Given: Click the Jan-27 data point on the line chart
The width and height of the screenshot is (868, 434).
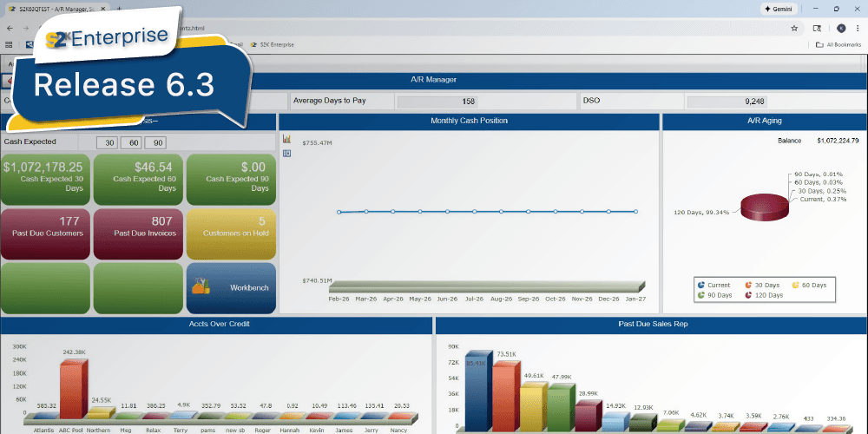Looking at the screenshot, I should [x=635, y=212].
